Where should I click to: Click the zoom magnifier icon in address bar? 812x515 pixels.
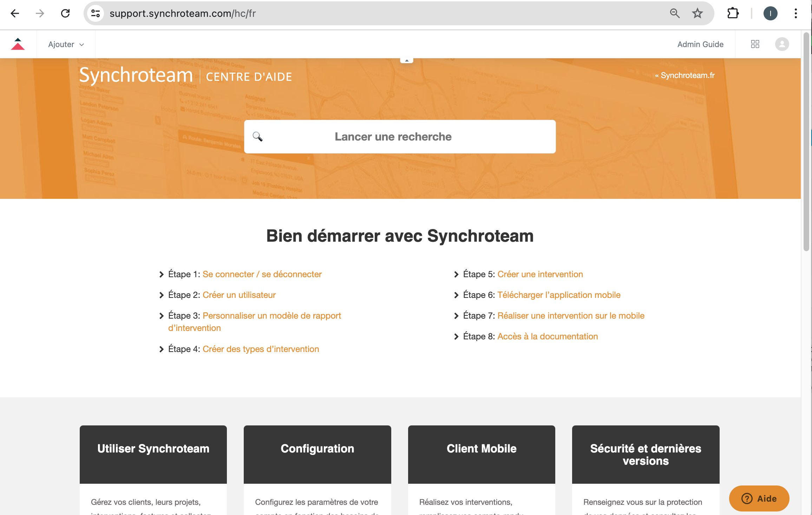(x=675, y=14)
